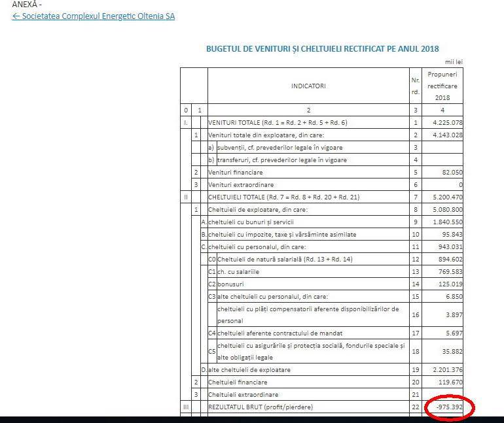The width and height of the screenshot is (504, 423).
Task: Click the CHELTUIELI TOTALE row label
Action: [x=283, y=197]
